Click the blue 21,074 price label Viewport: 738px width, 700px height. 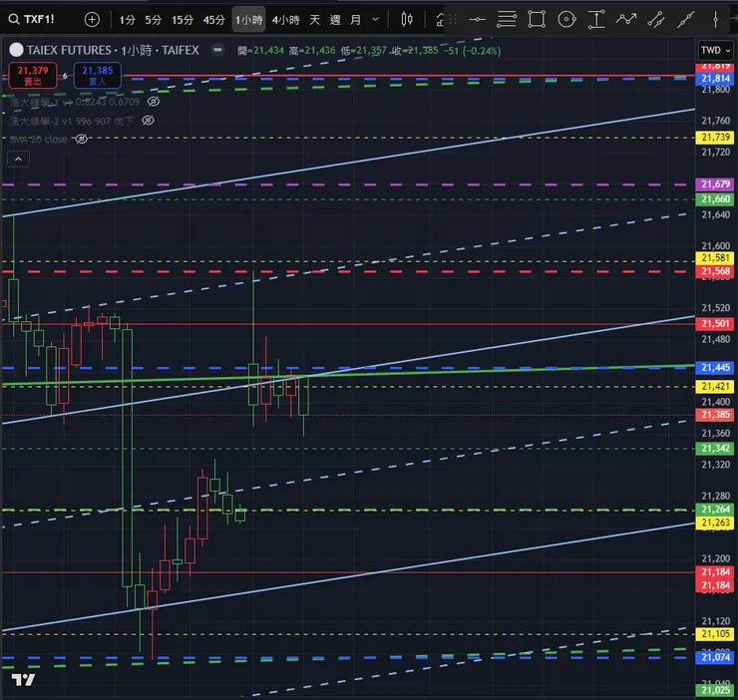[x=715, y=657]
